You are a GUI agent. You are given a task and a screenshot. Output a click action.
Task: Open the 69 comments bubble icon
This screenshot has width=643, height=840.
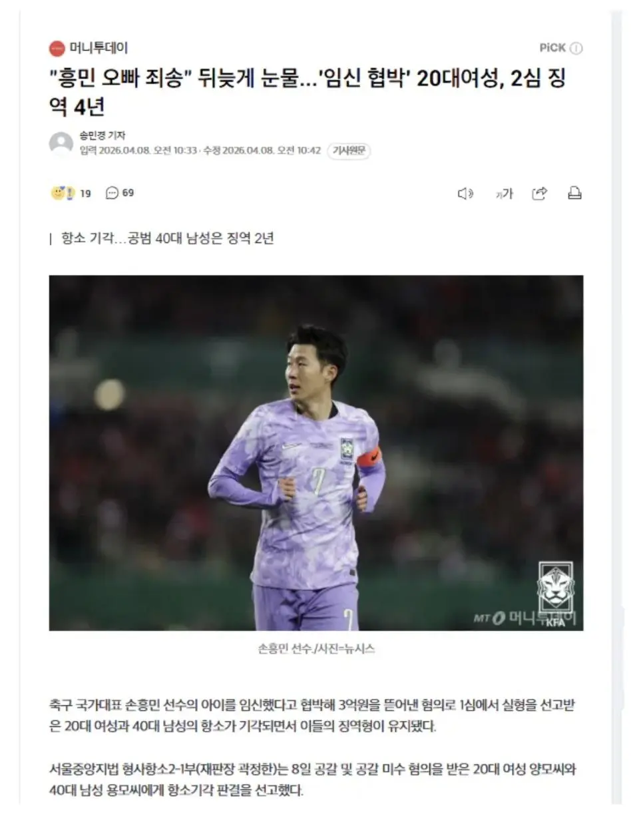coord(112,193)
